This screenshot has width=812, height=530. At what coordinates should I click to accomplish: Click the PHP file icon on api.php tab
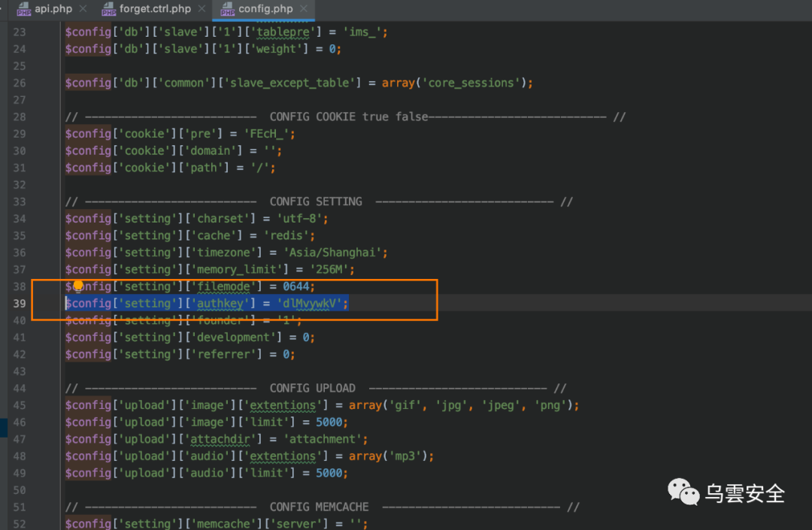point(23,9)
